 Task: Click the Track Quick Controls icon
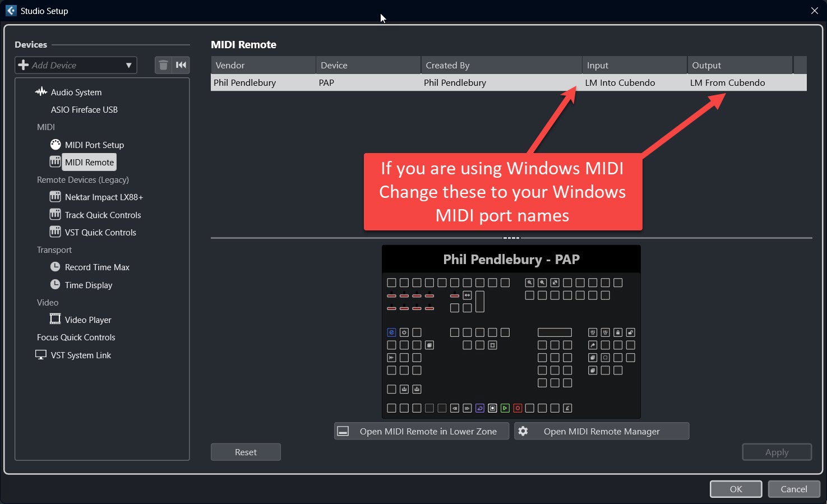pyautogui.click(x=55, y=214)
